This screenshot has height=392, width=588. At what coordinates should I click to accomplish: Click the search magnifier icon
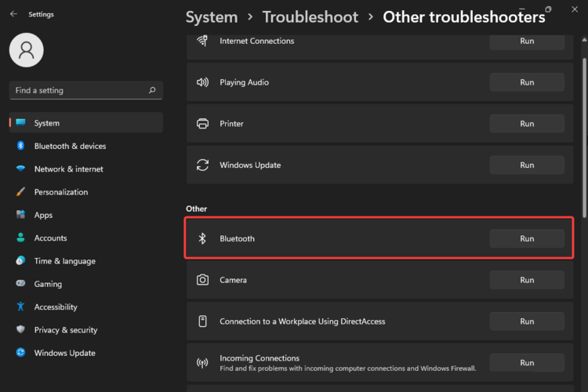pyautogui.click(x=152, y=90)
